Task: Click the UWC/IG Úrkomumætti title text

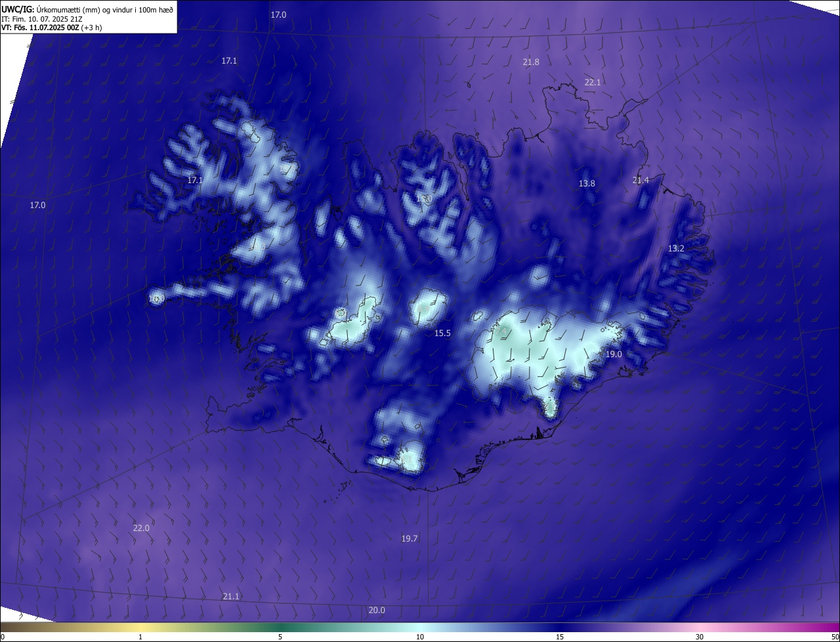Action: [x=87, y=9]
